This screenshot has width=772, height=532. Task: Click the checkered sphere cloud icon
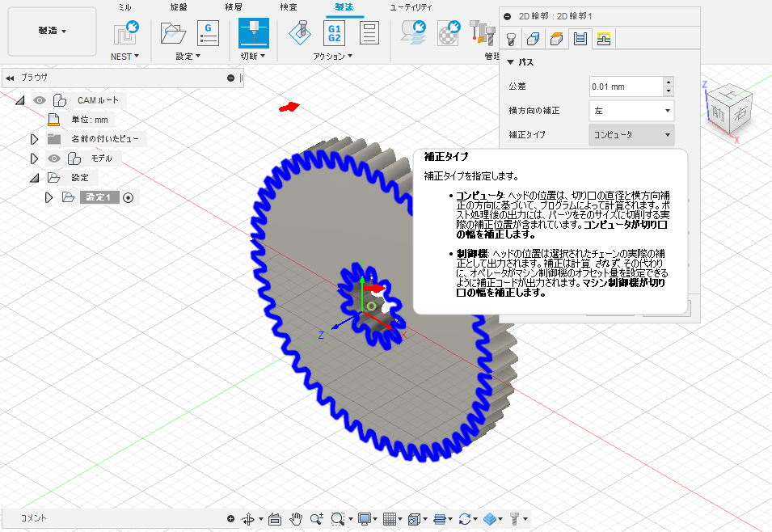(x=449, y=33)
